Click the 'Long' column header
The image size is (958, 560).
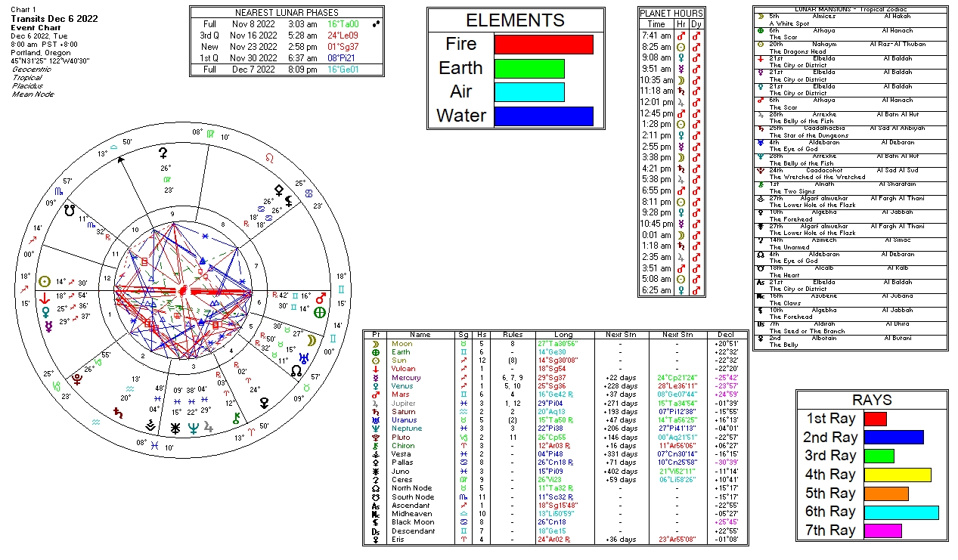pos(564,334)
